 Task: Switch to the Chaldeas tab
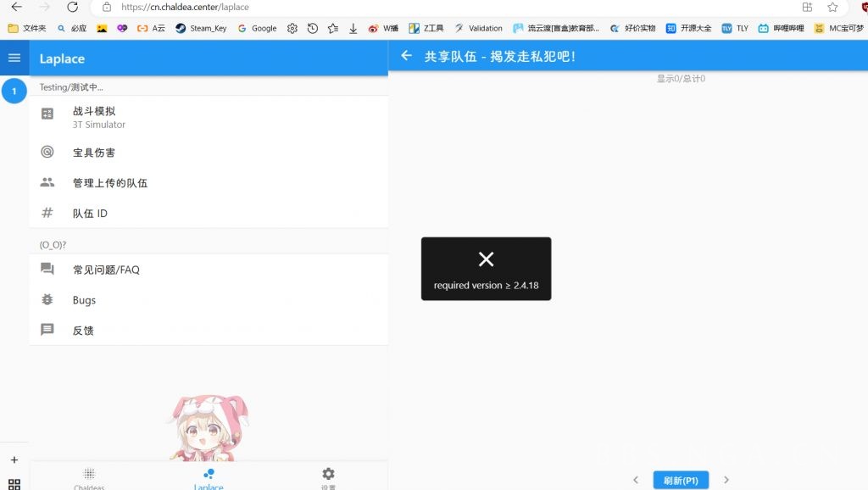point(89,477)
